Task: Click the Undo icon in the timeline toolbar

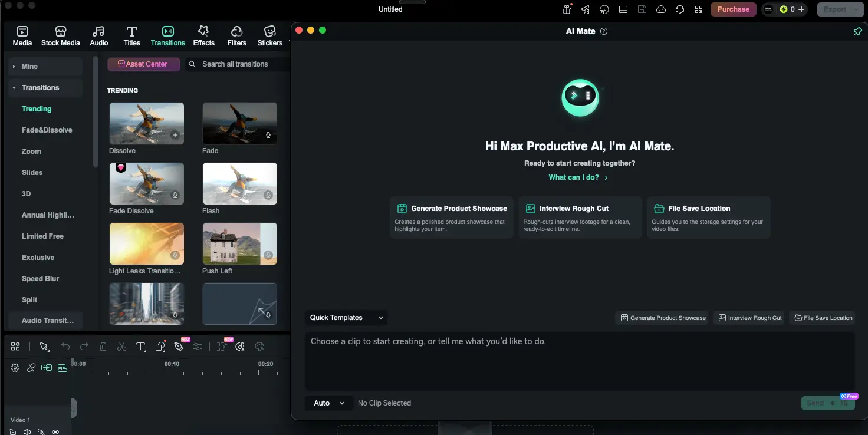Action: (x=65, y=346)
